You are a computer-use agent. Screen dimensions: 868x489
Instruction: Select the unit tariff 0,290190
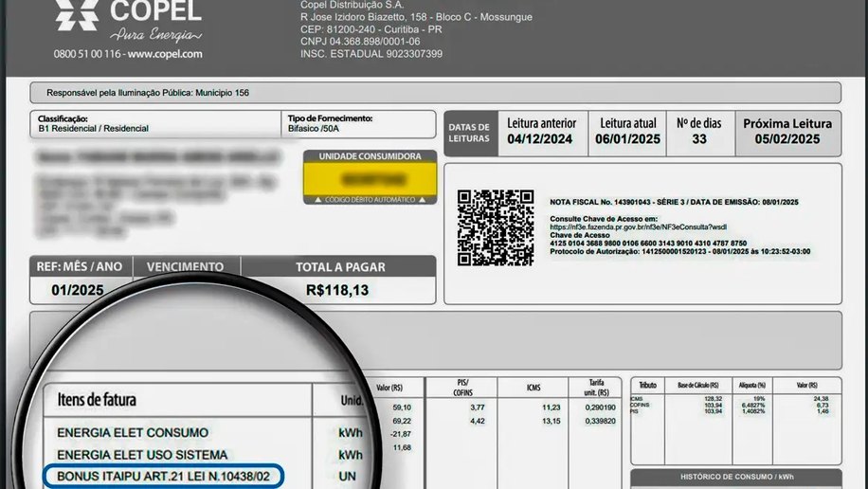click(x=600, y=407)
